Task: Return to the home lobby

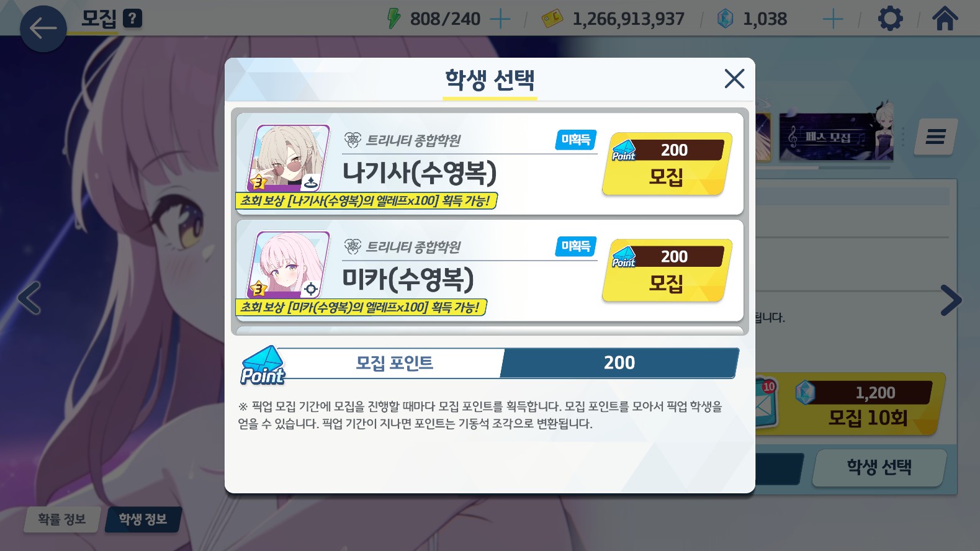Action: tap(945, 19)
